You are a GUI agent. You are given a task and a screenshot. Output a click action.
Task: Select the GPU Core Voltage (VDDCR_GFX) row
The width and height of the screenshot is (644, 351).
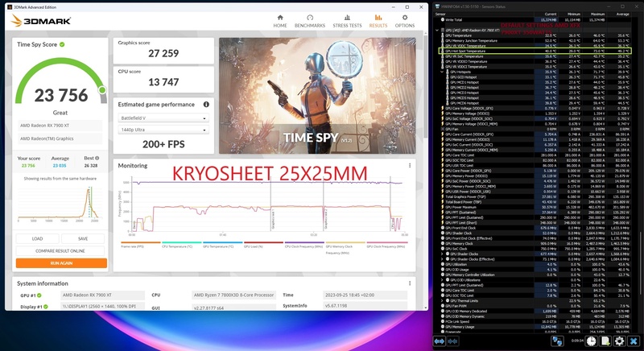(535, 109)
